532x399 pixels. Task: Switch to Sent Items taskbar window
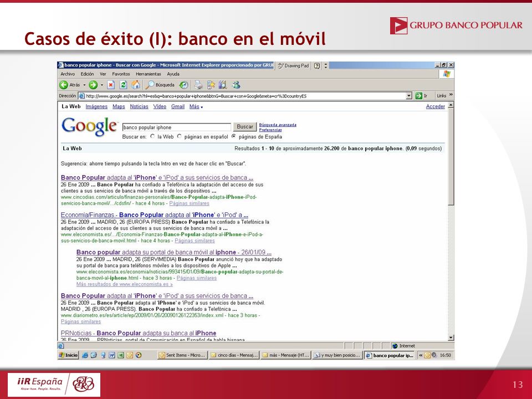tap(182, 355)
